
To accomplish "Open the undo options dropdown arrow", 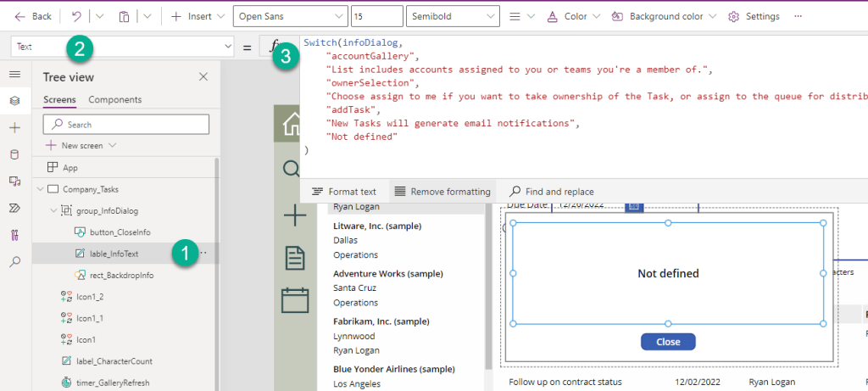I will 100,17.
